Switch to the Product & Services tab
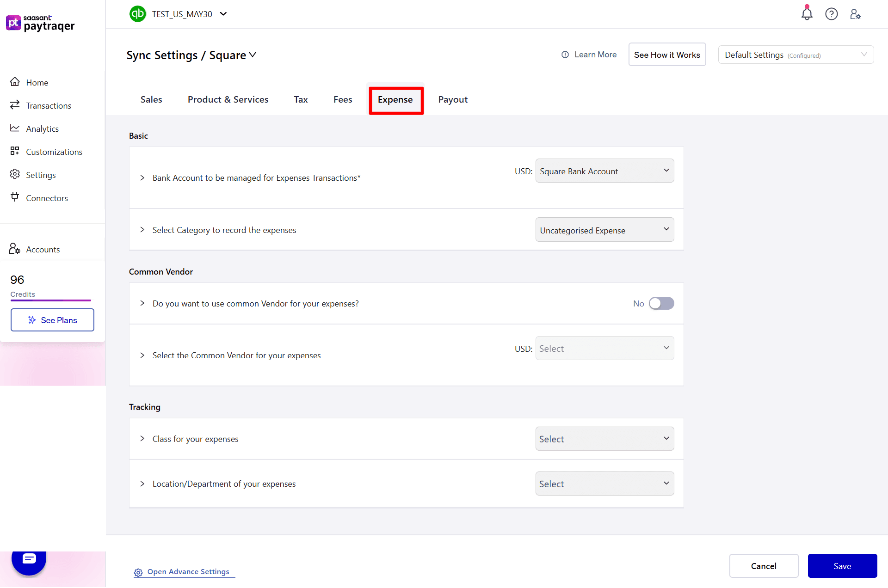Screen dimensions: 888x588 228,99
